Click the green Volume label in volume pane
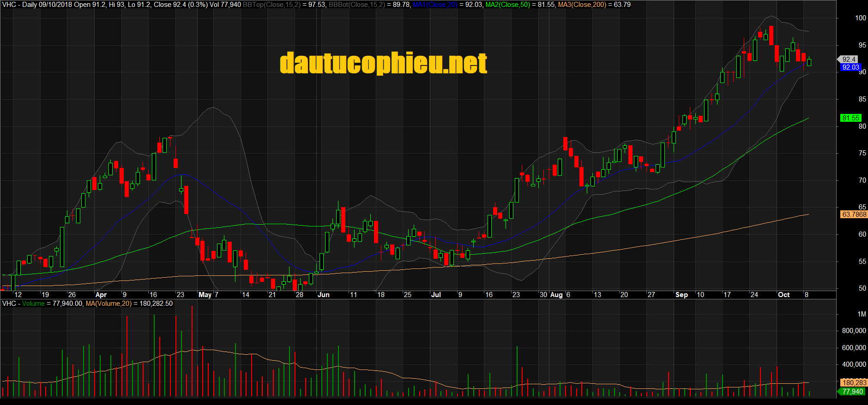The height and width of the screenshot is (405, 868). [33, 304]
